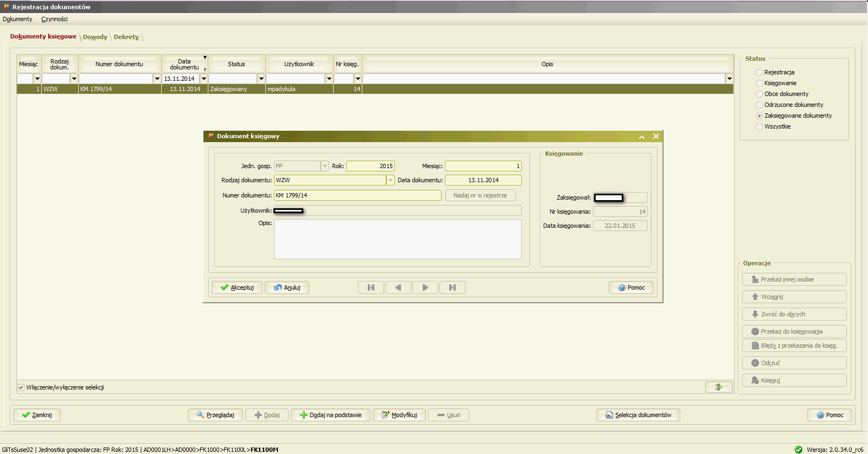Select Zaksięgowane dokumenty radio
The image size is (868, 454).
pos(759,116)
